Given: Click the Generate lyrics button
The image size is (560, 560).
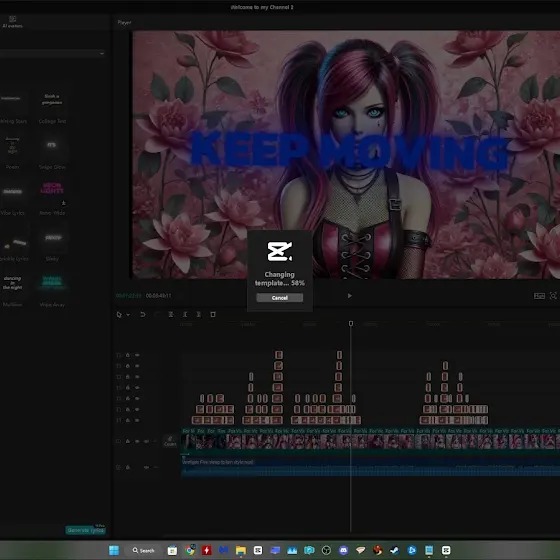Looking at the screenshot, I should 85,530.
